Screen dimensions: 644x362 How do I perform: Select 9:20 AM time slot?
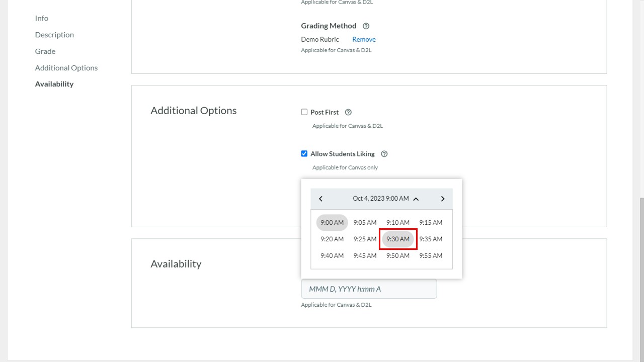(332, 239)
